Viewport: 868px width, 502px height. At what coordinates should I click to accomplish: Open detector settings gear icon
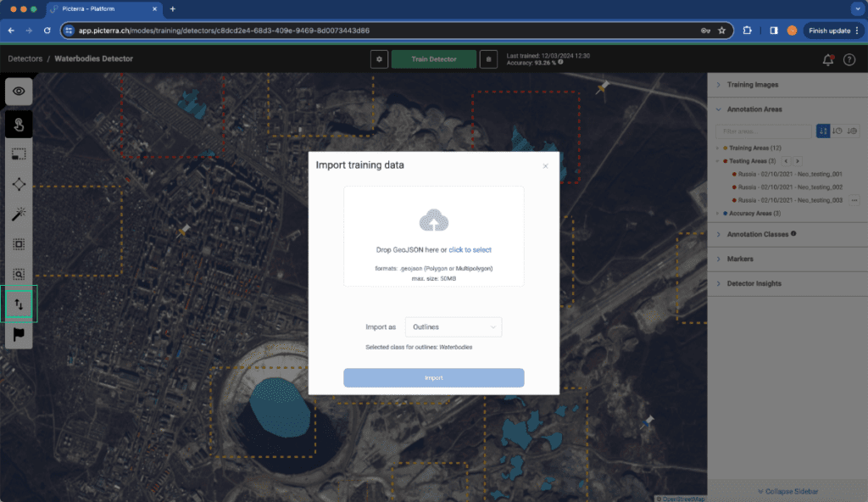coord(379,59)
